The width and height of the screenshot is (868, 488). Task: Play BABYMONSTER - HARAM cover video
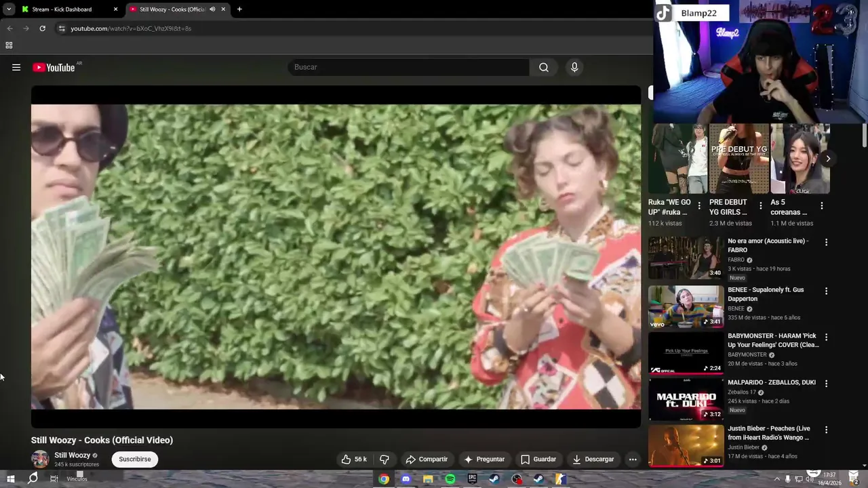pyautogui.click(x=686, y=353)
